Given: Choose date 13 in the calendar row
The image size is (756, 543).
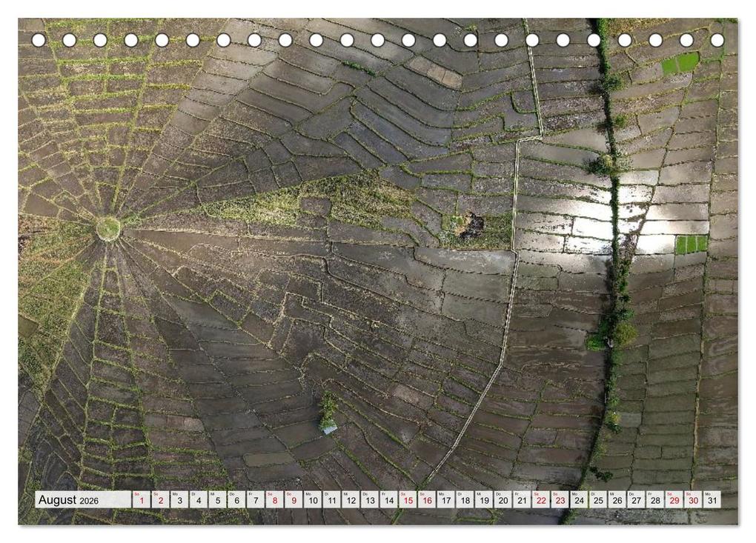Looking at the screenshot, I should tap(370, 500).
